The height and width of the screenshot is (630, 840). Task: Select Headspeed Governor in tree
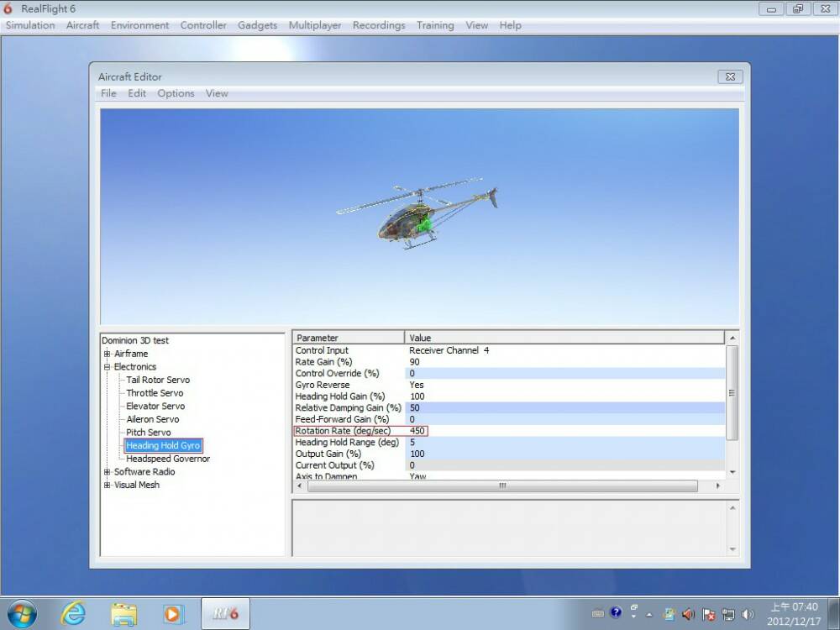click(168, 459)
